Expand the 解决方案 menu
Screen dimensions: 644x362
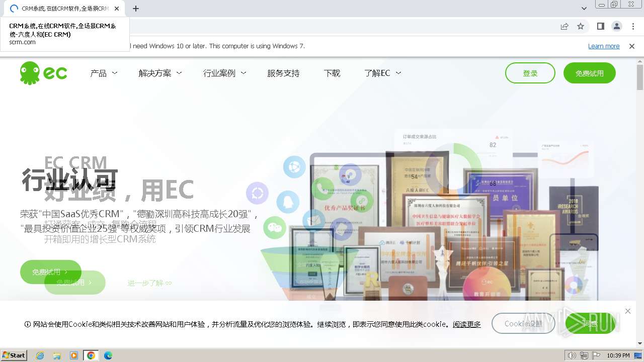[x=160, y=73]
